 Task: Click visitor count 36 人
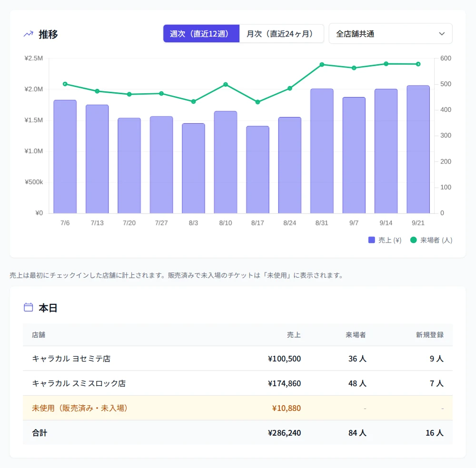pos(357,359)
